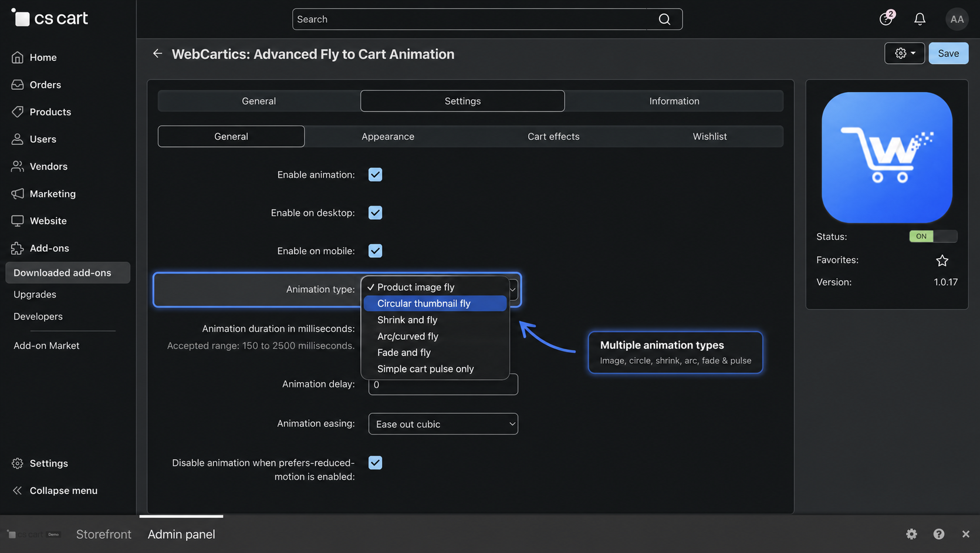Open Add-on Market link

coord(46,346)
